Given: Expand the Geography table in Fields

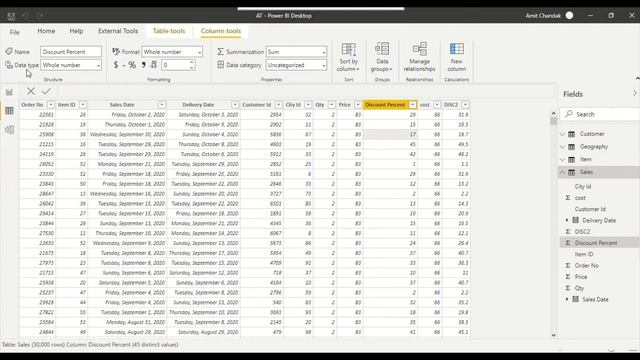Looking at the screenshot, I should 562,147.
